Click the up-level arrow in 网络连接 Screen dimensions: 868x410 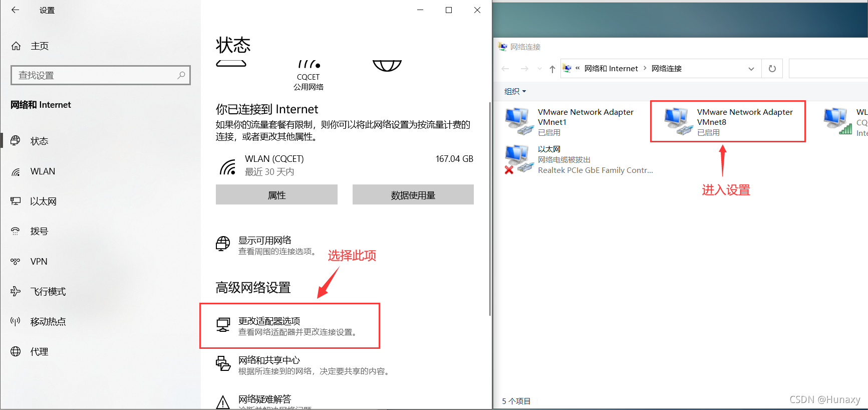tap(552, 69)
